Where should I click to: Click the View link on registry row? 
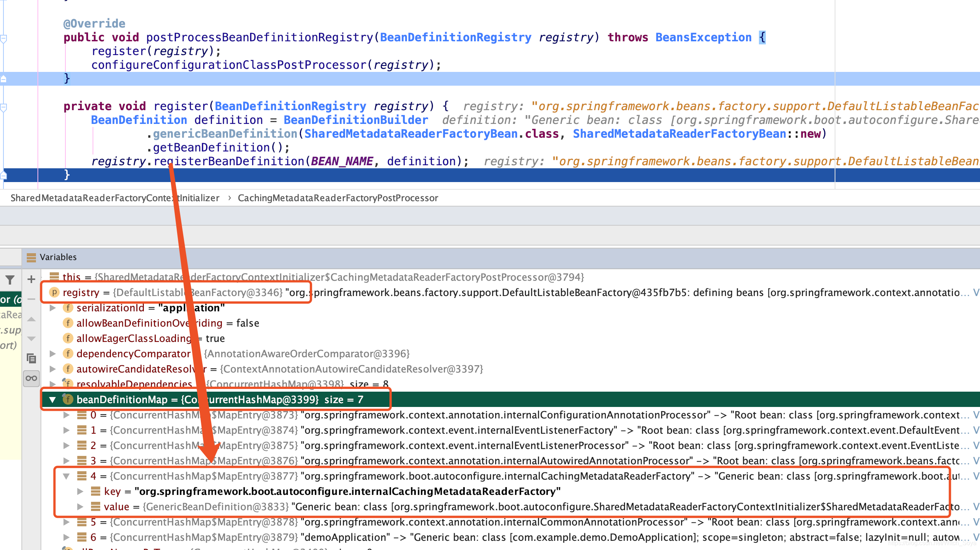(976, 293)
